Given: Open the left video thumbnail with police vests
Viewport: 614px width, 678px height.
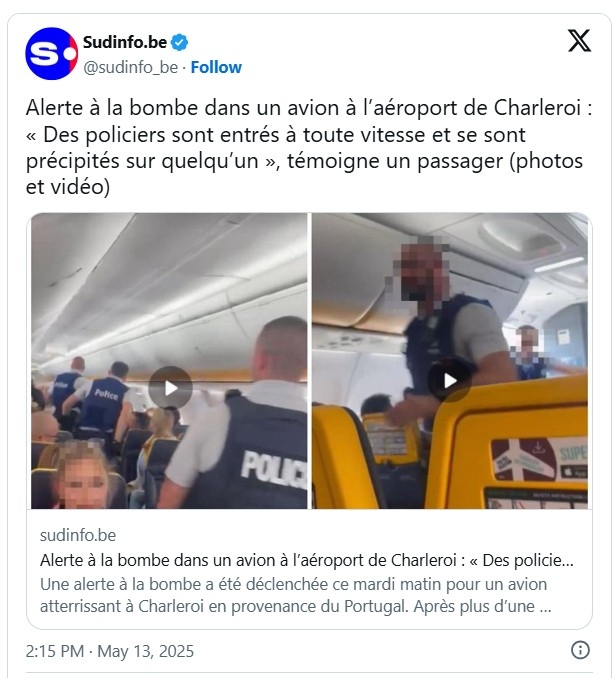Looking at the screenshot, I should (x=169, y=361).
